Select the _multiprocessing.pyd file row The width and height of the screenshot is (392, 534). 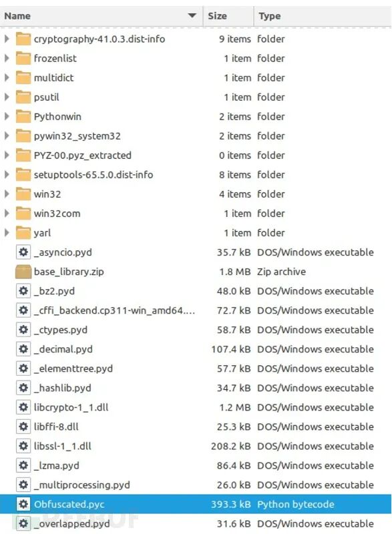(x=196, y=485)
